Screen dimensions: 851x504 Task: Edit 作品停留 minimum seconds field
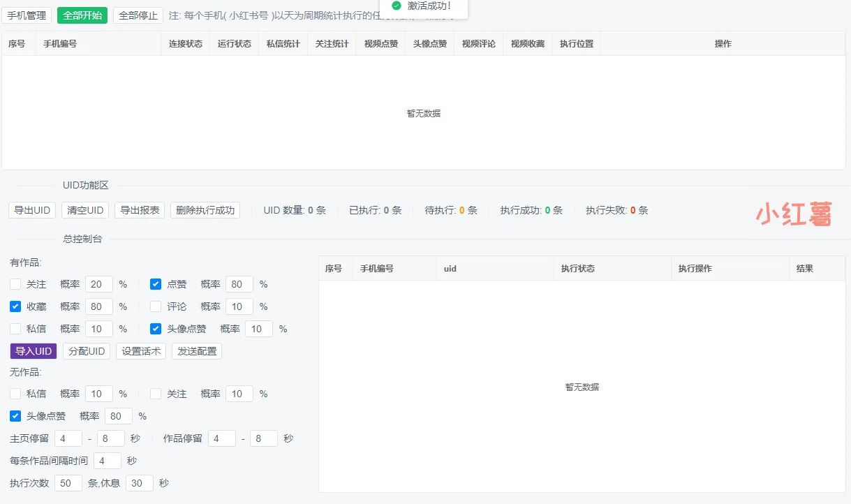click(x=222, y=438)
